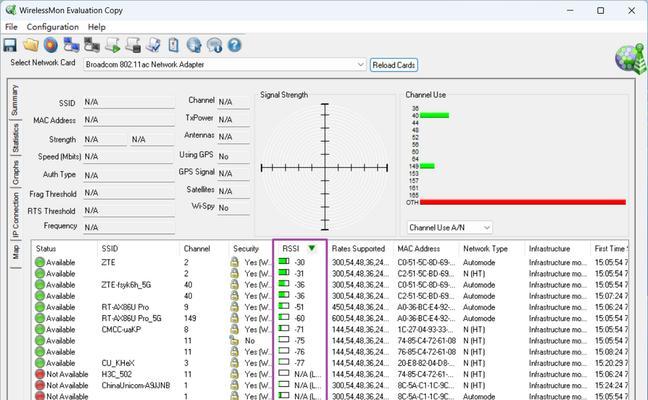Click the WirelessMon globe logo at top right
The width and height of the screenshot is (648, 400).
point(630,58)
